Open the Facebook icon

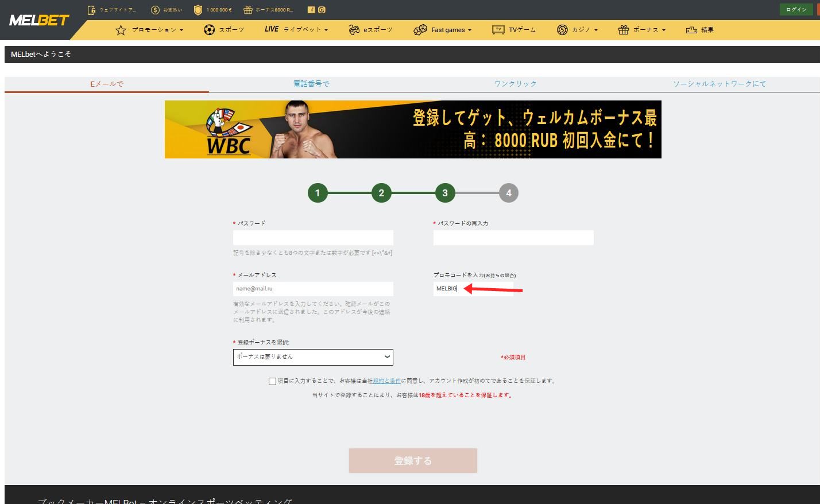click(311, 10)
